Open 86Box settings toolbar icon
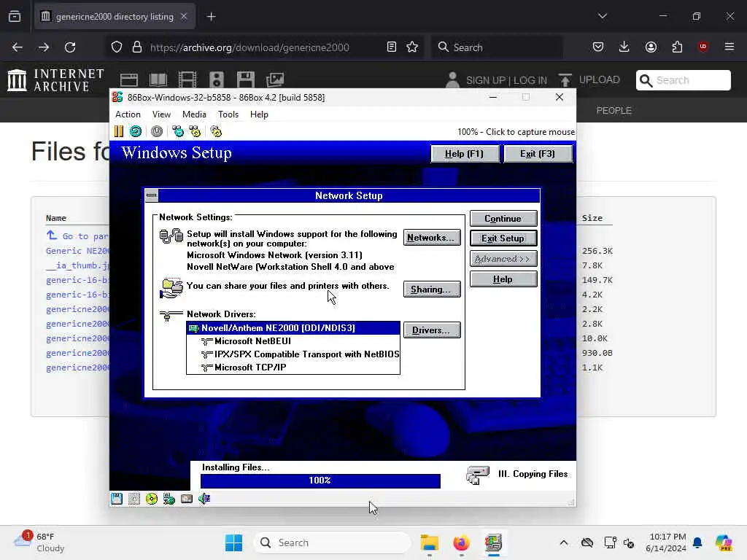Screen dimensions: 747x560 (216, 131)
